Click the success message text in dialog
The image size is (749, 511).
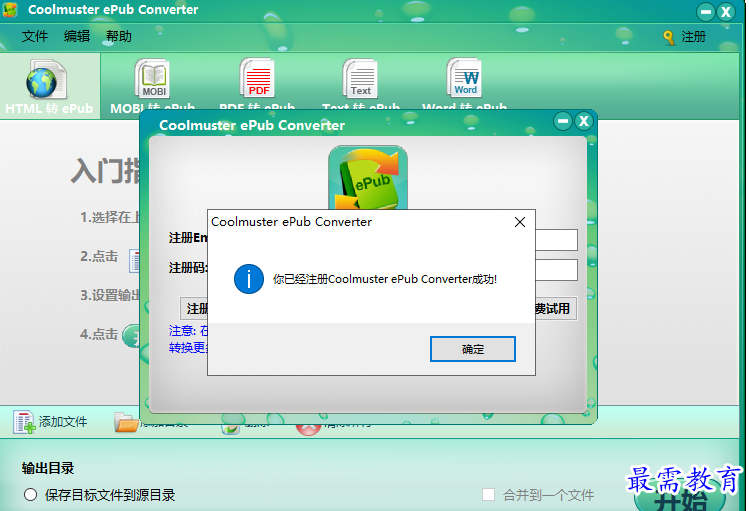385,279
